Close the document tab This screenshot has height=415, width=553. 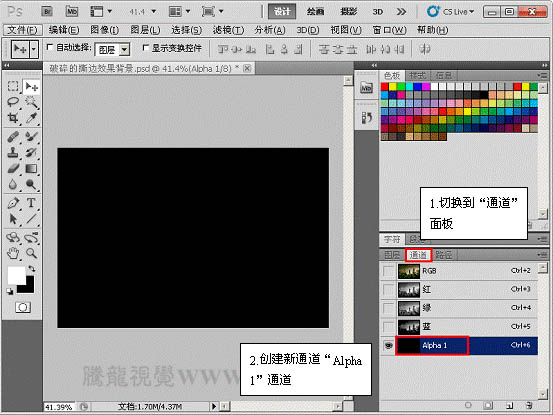point(247,68)
